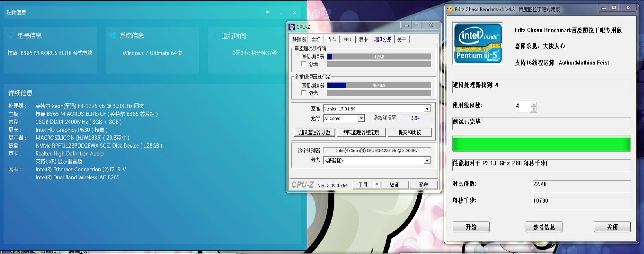Click the 工具 button in CPU-Z
644x254 pixels.
(x=363, y=185)
